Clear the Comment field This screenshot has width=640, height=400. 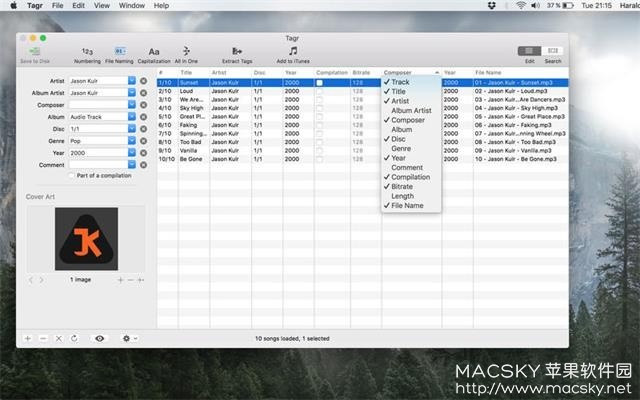point(143,165)
